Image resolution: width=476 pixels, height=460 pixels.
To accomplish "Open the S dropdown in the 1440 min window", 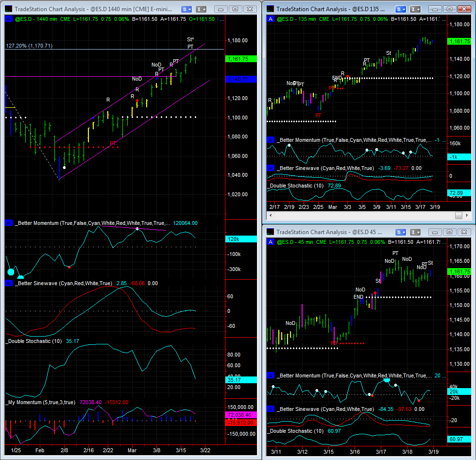I will pos(187,9).
